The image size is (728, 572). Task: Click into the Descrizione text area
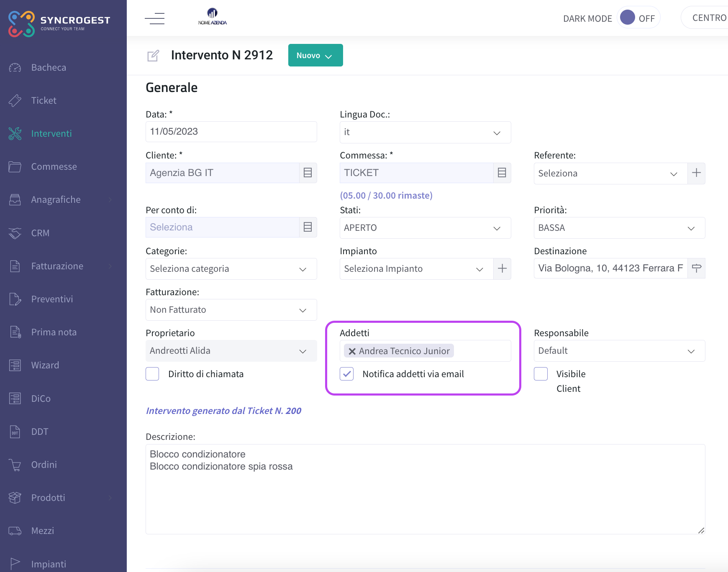pos(425,489)
